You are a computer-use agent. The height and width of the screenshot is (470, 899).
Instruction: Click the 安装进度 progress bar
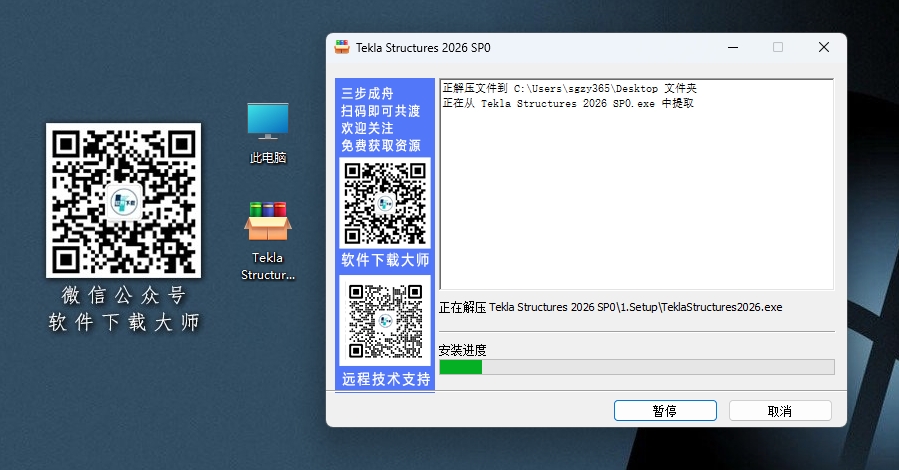click(636, 367)
